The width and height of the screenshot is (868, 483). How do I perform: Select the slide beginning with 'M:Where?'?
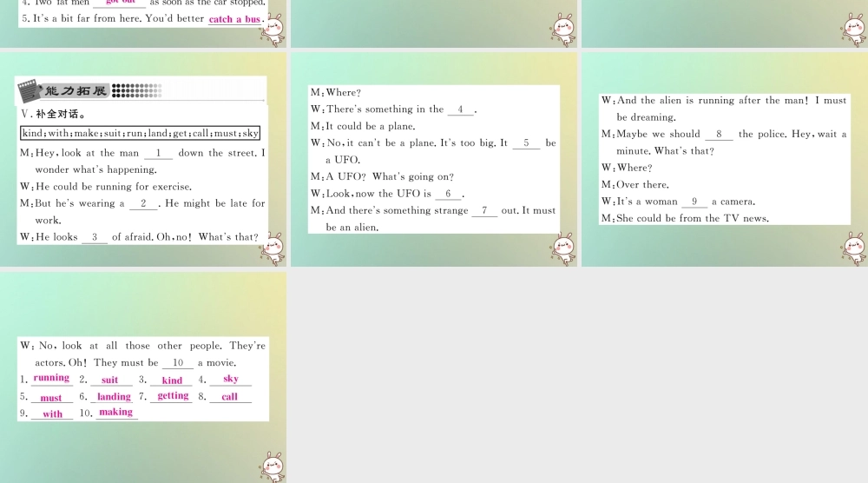(x=433, y=159)
